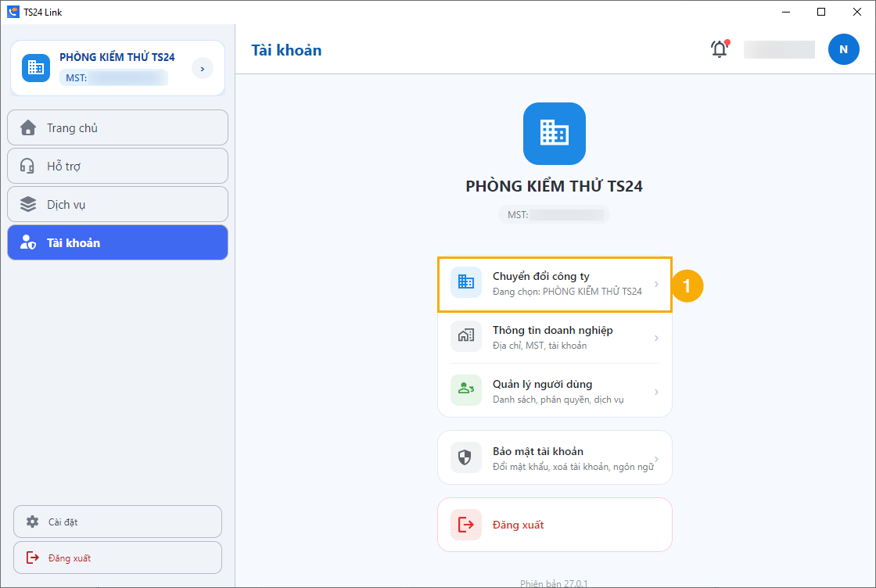
Task: Minimize the TS24 Link window
Action: click(x=785, y=12)
